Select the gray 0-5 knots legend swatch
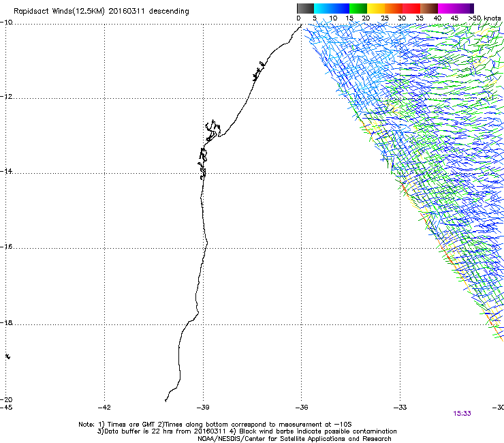 (x=305, y=8)
